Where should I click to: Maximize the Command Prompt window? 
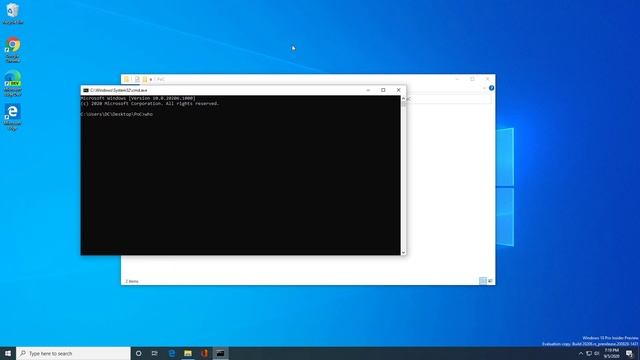(x=383, y=90)
